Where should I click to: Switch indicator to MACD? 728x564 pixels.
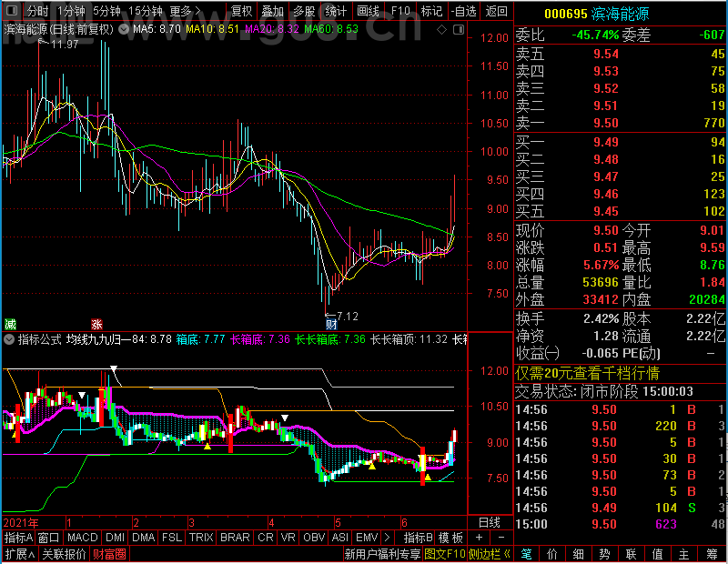(82, 538)
